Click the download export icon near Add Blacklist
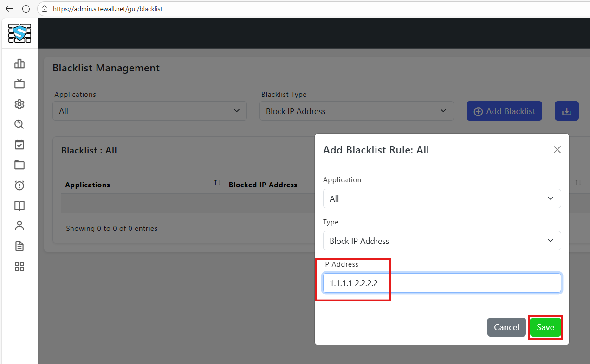590x364 pixels. 566,111
